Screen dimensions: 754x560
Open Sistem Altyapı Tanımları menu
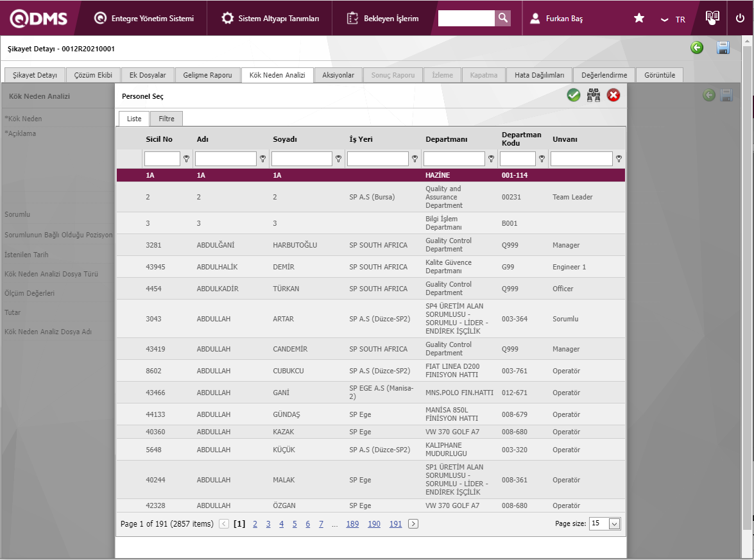(270, 19)
